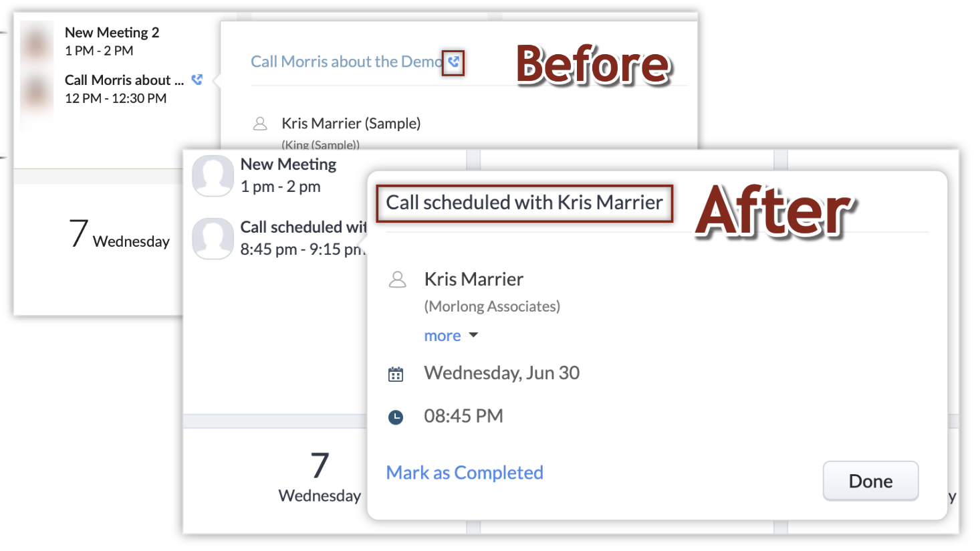The image size is (980, 551).
Task: Select the avatar next to New Meeting 1 pm - 2 pm
Action: coord(213,176)
